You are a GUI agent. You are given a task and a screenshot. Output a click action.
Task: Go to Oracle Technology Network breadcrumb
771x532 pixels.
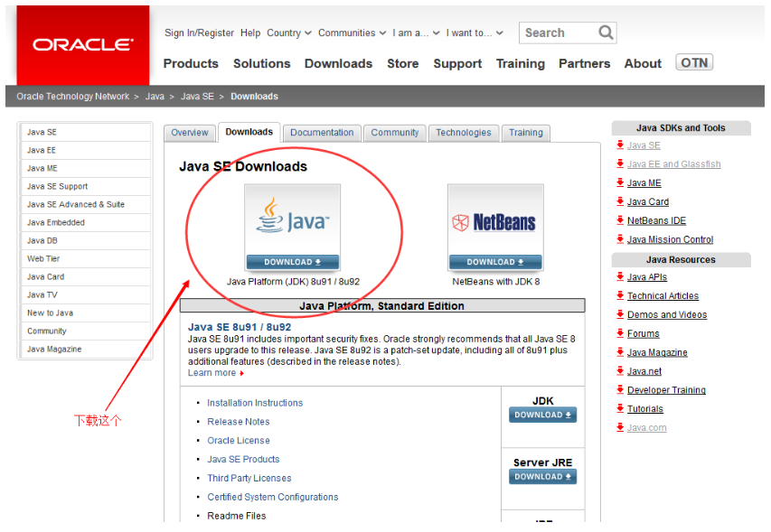coord(73,97)
